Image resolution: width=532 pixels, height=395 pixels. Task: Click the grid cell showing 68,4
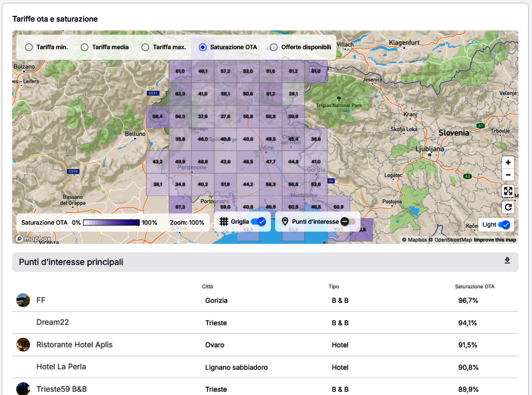tap(157, 117)
